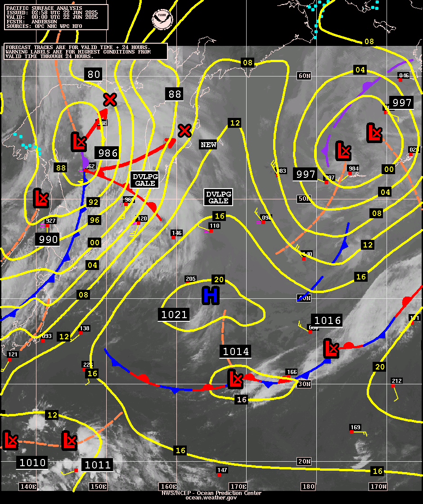Click the 20N latitude label
Image resolution: width=423 pixels, height=504 pixels.
pyautogui.click(x=304, y=462)
